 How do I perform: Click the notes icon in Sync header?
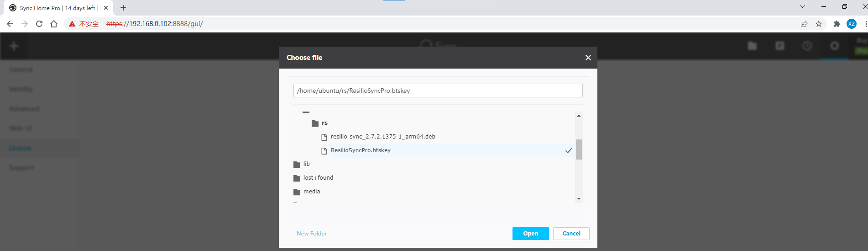[779, 46]
